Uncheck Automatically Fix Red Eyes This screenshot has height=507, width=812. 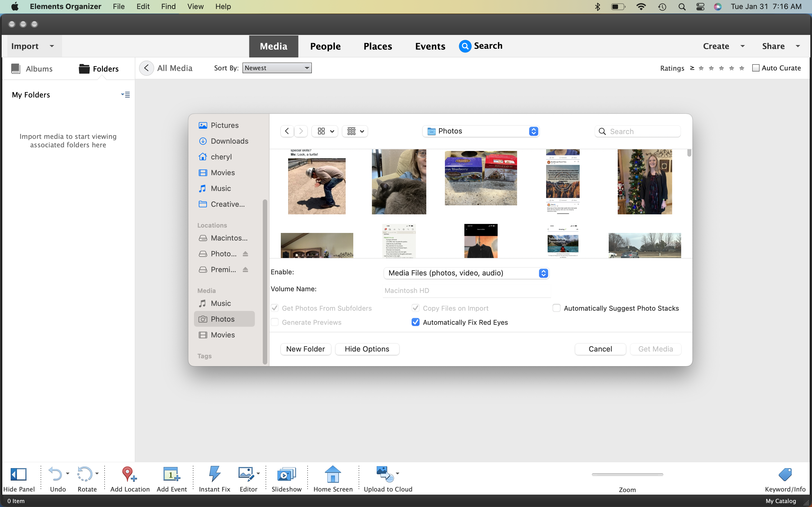[x=415, y=322]
